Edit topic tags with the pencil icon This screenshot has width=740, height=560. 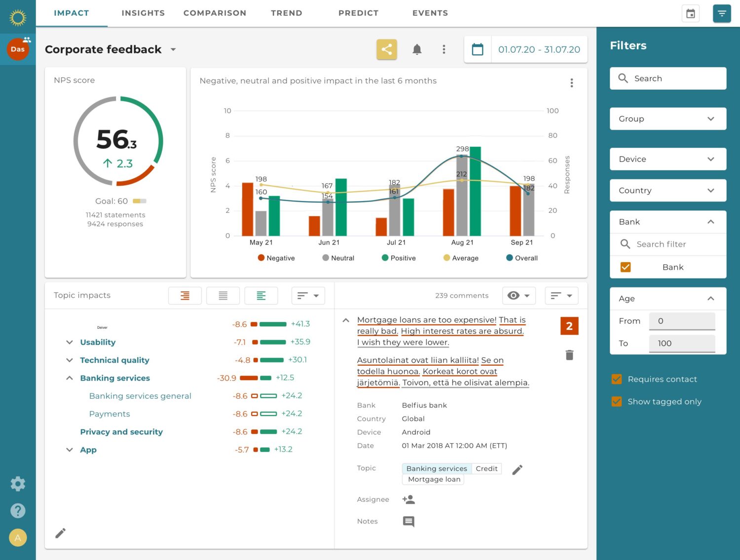click(517, 470)
